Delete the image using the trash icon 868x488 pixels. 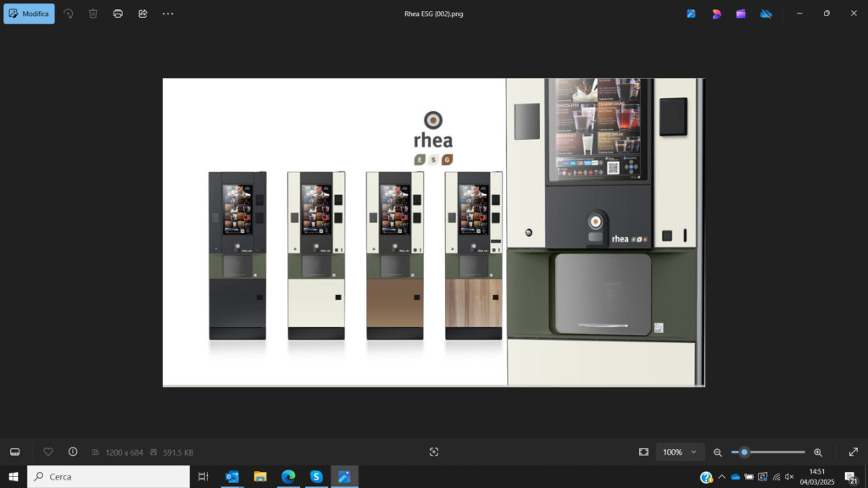[x=93, y=14]
